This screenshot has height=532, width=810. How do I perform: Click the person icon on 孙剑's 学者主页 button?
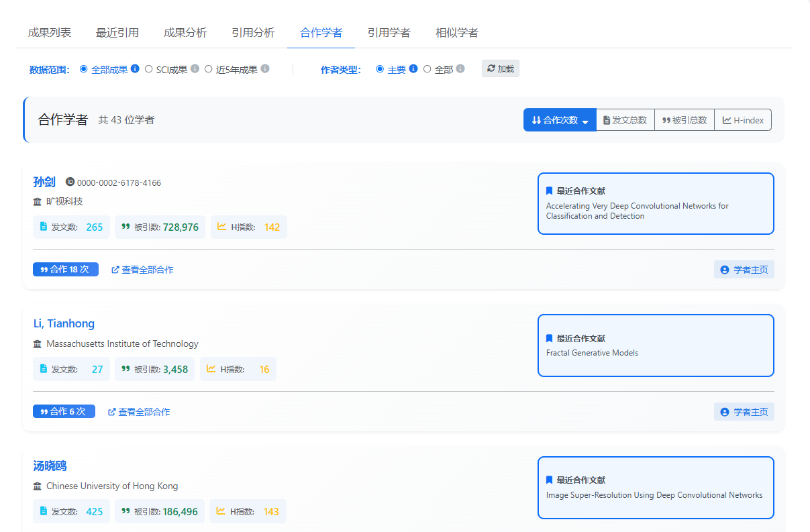coord(724,269)
